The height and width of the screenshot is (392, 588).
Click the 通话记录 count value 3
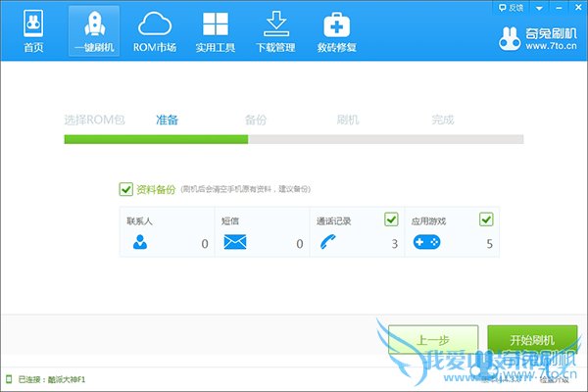[395, 244]
